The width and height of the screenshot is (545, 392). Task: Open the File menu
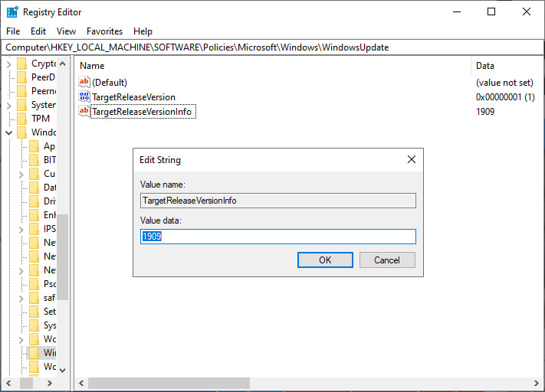(x=13, y=31)
